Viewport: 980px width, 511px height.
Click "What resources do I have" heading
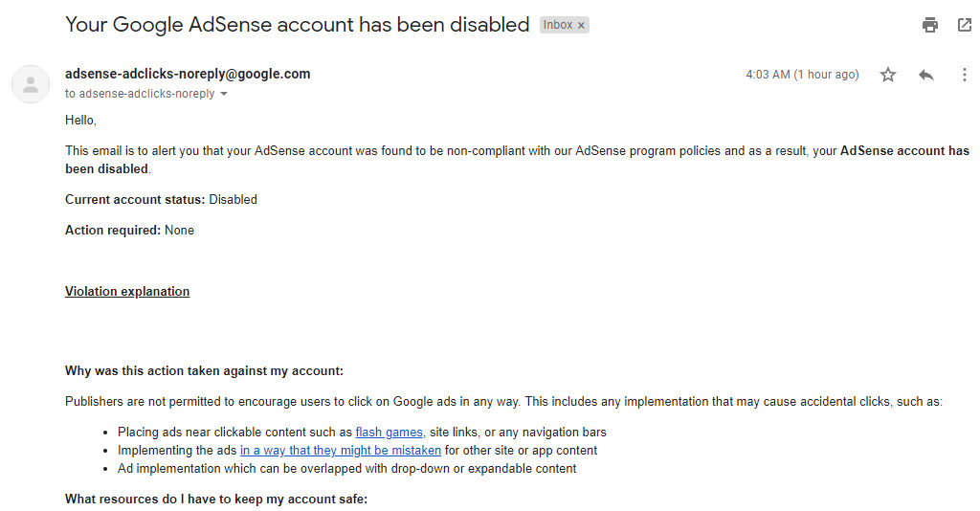pos(215,500)
